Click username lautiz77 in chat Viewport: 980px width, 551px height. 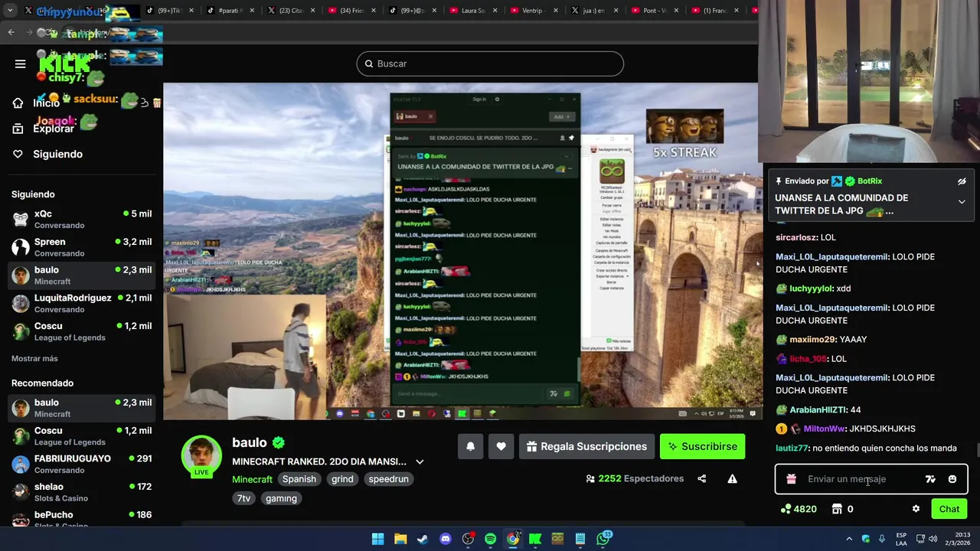pyautogui.click(x=792, y=448)
